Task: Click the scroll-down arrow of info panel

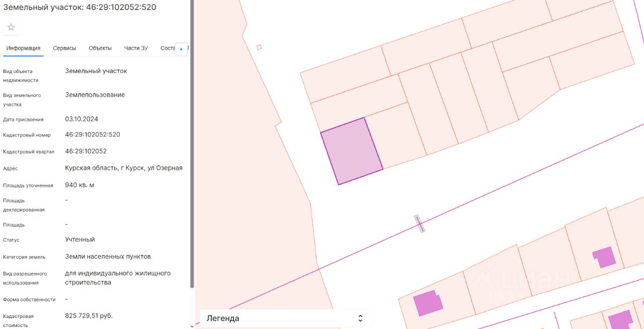Action: tap(192, 326)
